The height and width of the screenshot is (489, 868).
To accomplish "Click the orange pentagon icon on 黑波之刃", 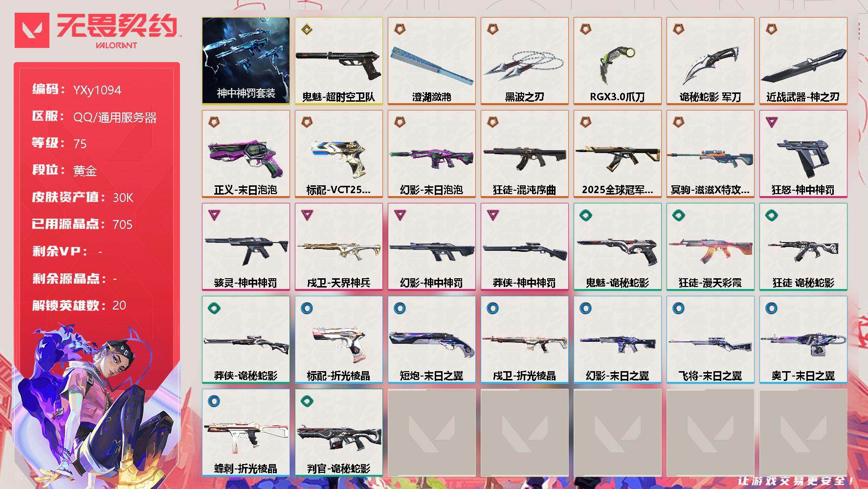I will 492,29.
